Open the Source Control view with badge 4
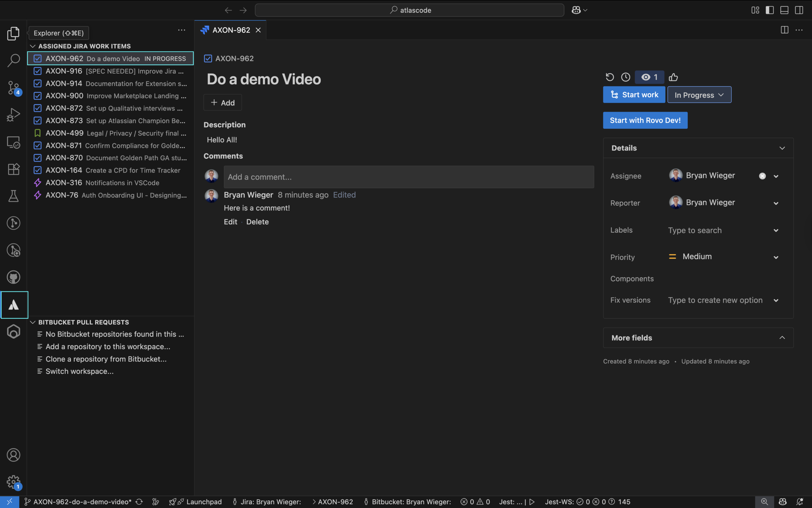This screenshot has width=812, height=508. 13,88
